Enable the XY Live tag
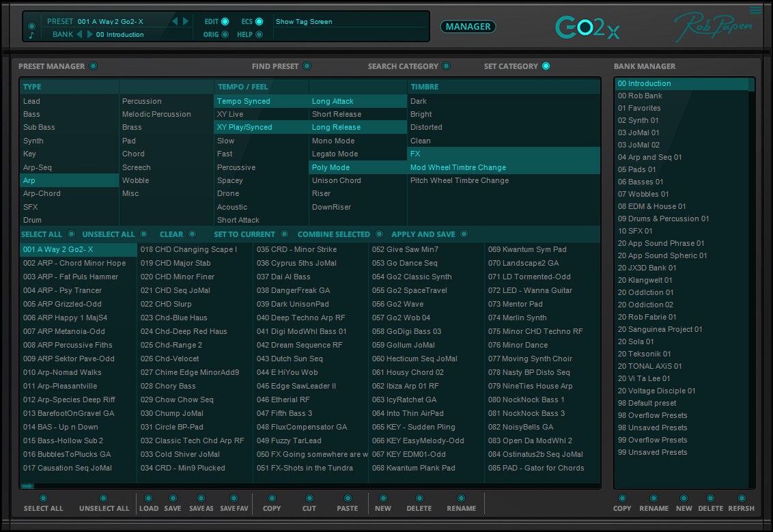 [x=262, y=114]
